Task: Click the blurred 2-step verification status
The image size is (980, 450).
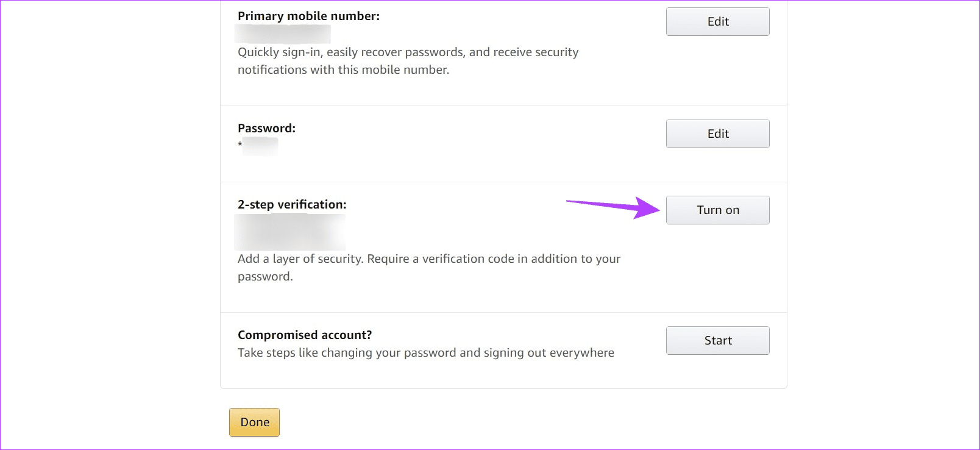Action: (x=290, y=232)
